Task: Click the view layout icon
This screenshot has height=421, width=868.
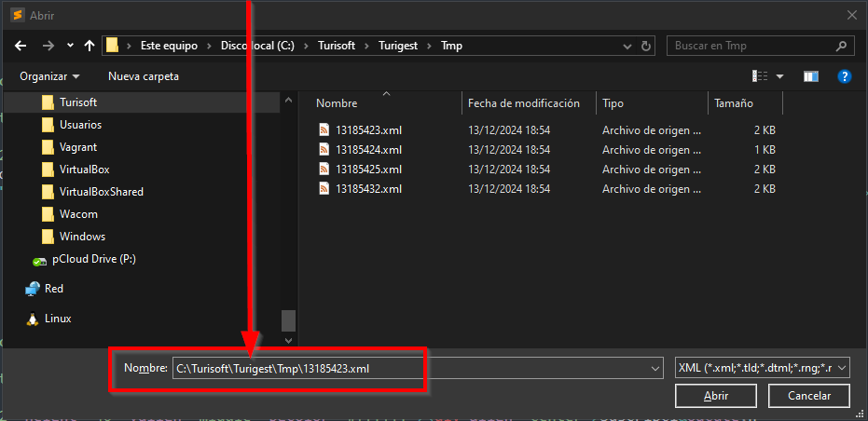Action: pos(760,76)
